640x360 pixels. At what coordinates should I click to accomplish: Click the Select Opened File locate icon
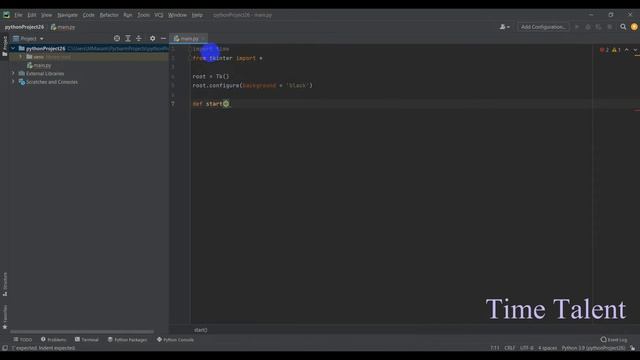117,38
